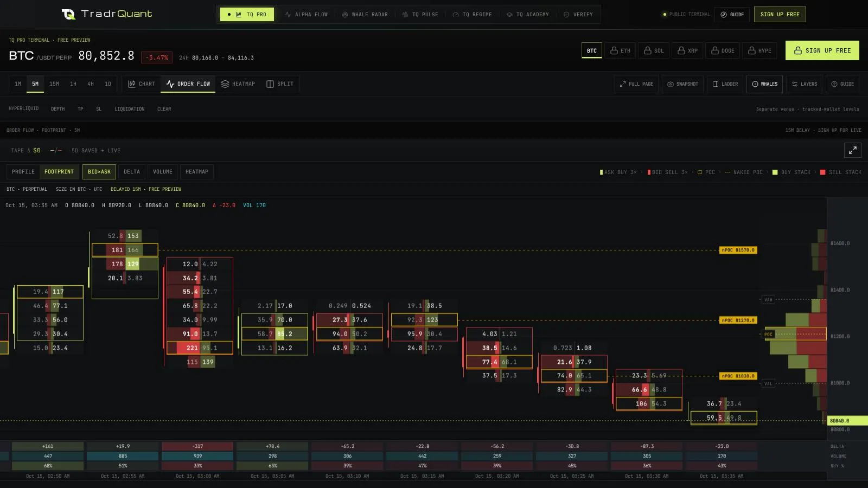The width and height of the screenshot is (868, 488).
Task: Click the locked ETH asset icon
Action: (x=614, y=50)
